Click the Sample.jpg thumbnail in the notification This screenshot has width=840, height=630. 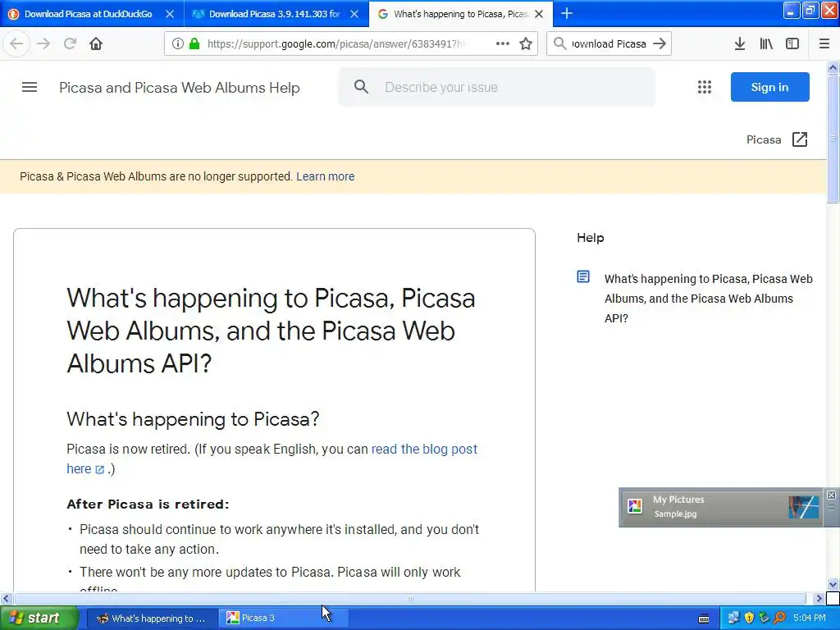(804, 507)
